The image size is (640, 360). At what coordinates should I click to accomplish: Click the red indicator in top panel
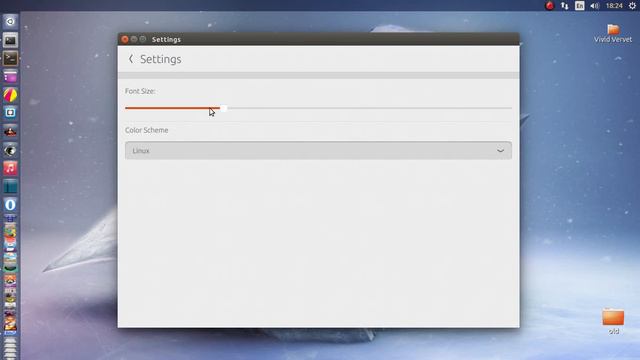pyautogui.click(x=550, y=6)
